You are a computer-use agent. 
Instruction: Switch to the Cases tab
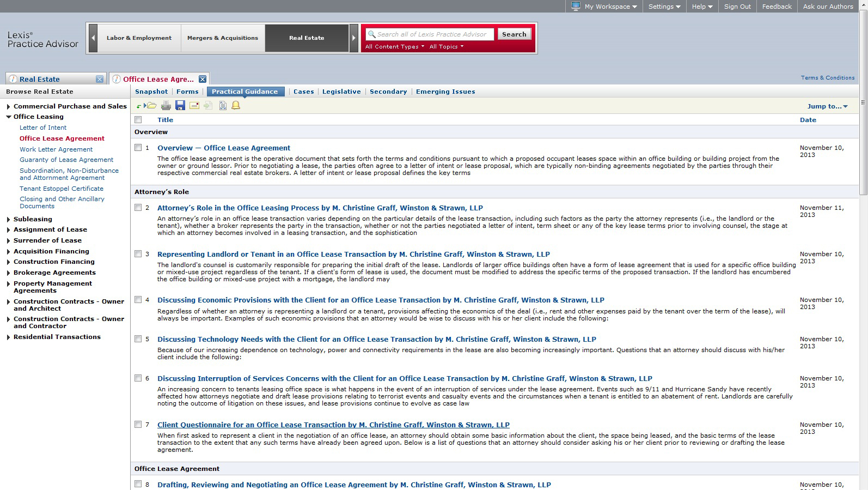[x=304, y=92]
